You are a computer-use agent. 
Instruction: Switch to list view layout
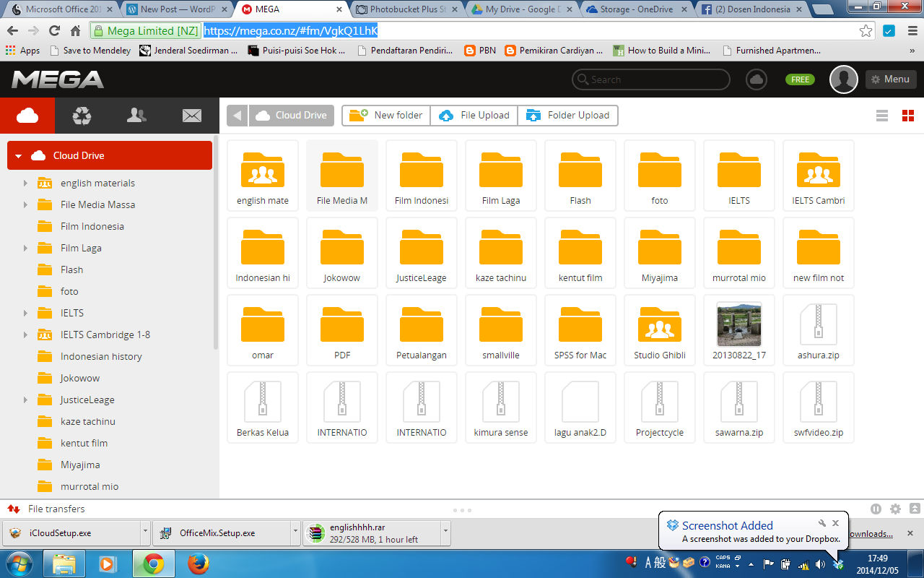(x=881, y=116)
